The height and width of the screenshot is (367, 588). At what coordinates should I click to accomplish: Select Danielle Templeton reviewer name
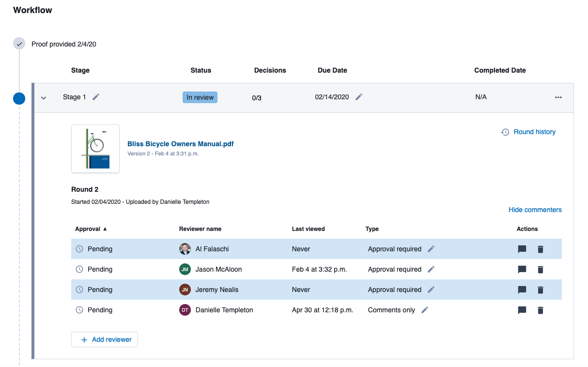click(x=224, y=310)
